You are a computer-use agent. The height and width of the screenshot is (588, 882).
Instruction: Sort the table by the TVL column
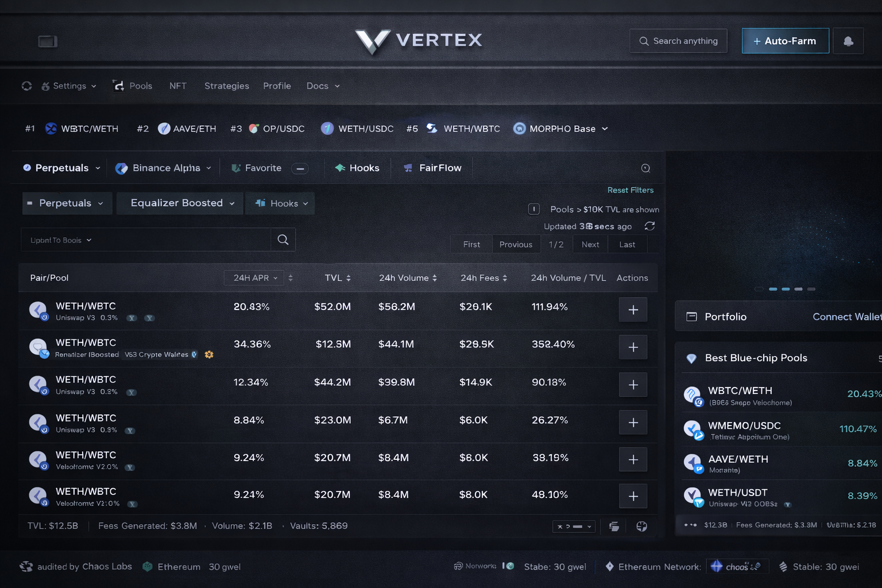[x=338, y=278]
